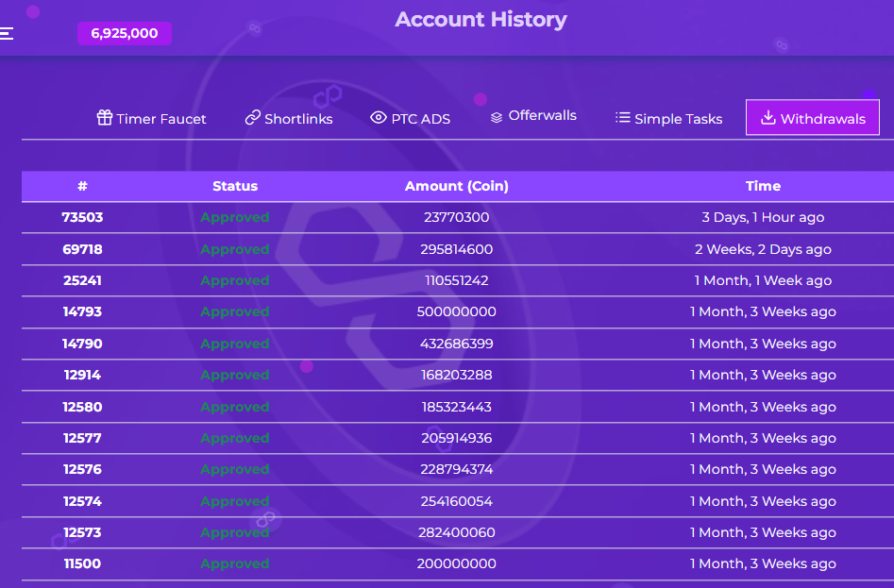Select withdrawal ID 11500
Image resolution: width=894 pixels, height=588 pixels.
[x=83, y=564]
